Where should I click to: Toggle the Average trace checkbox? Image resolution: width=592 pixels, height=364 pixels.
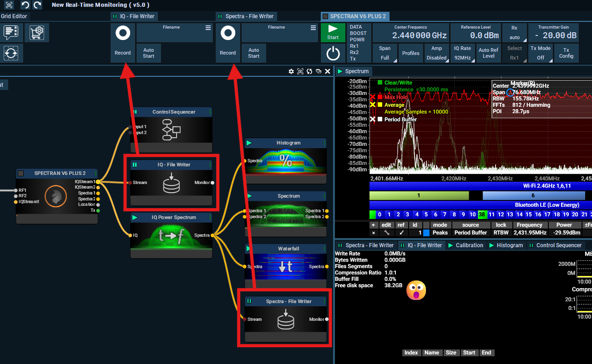coord(380,105)
